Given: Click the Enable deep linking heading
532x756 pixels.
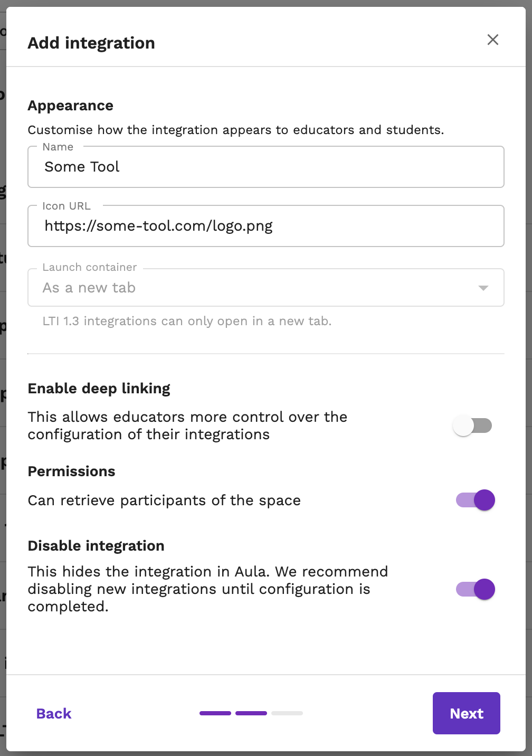Looking at the screenshot, I should coord(99,389).
